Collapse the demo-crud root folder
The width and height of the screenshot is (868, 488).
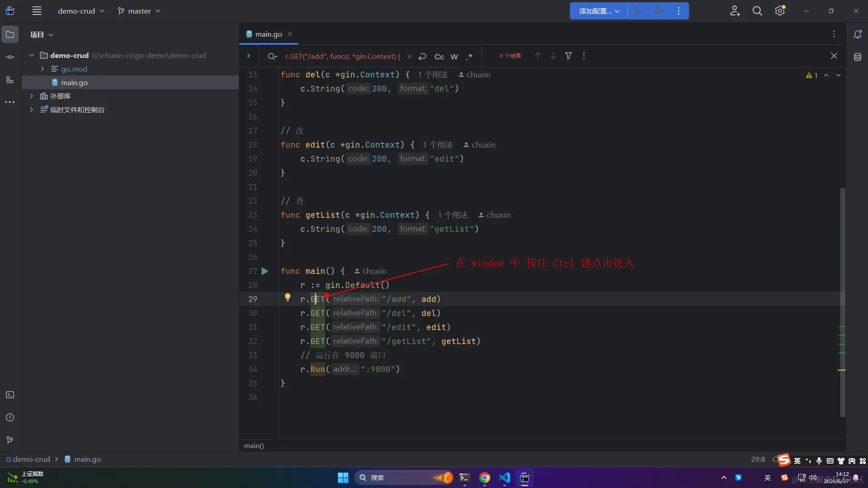(32, 55)
